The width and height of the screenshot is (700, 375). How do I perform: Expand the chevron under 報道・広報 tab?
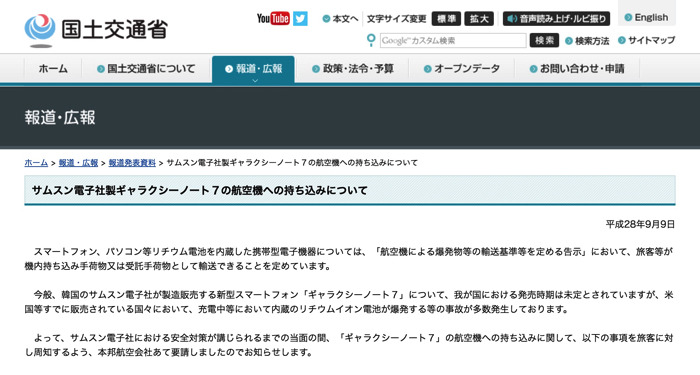coord(255,81)
